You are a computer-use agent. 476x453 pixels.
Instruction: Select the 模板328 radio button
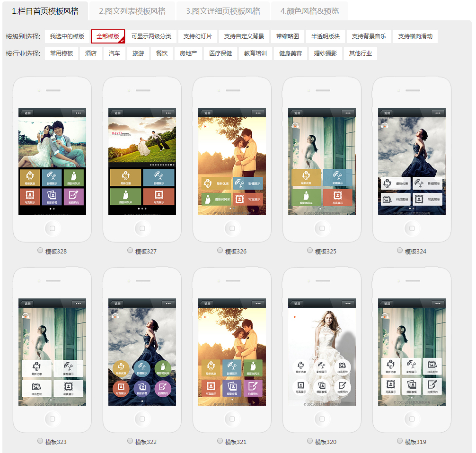[40, 251]
